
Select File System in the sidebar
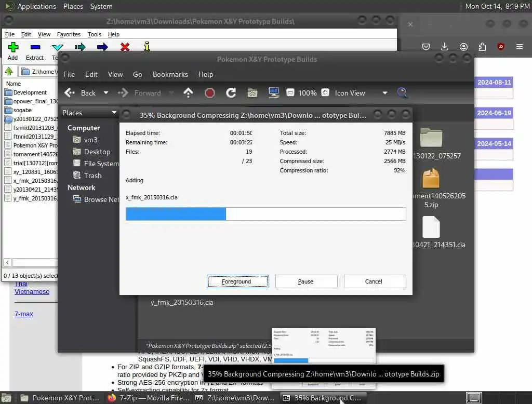point(96,164)
